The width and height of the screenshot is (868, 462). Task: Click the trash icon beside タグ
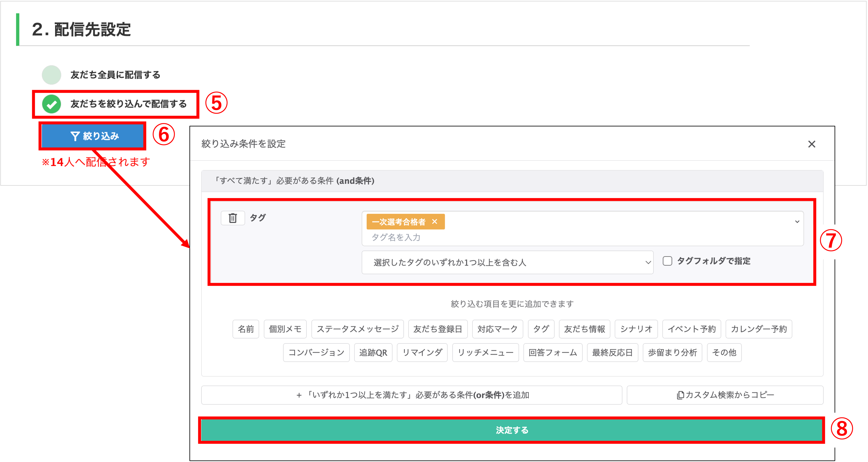click(232, 218)
